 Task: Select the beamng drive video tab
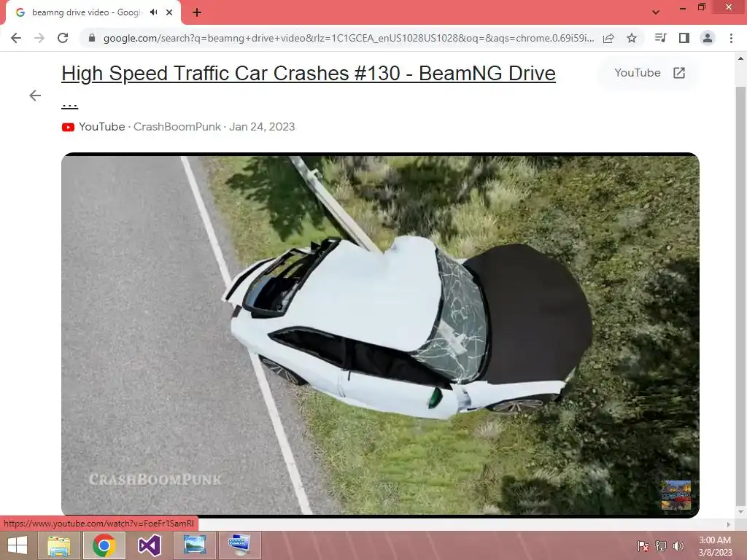click(x=86, y=12)
